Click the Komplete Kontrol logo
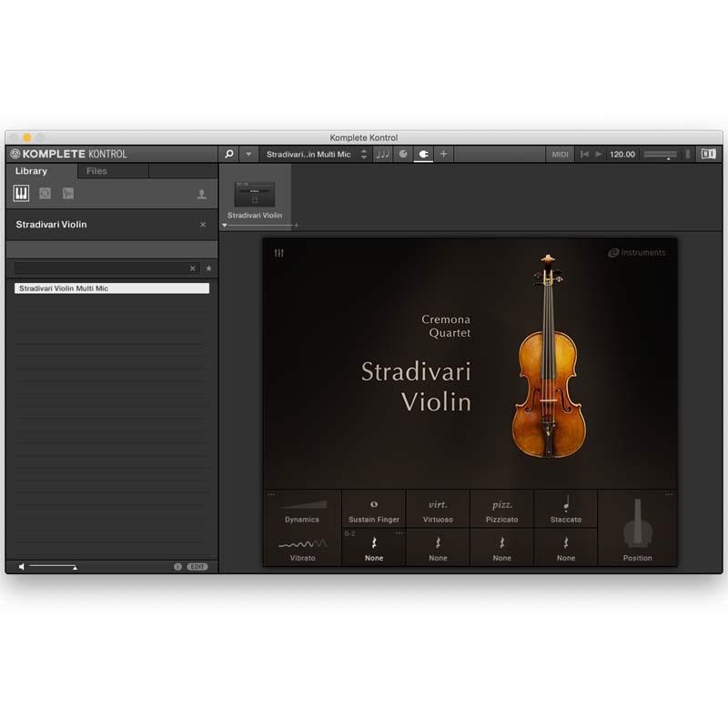 click(68, 154)
